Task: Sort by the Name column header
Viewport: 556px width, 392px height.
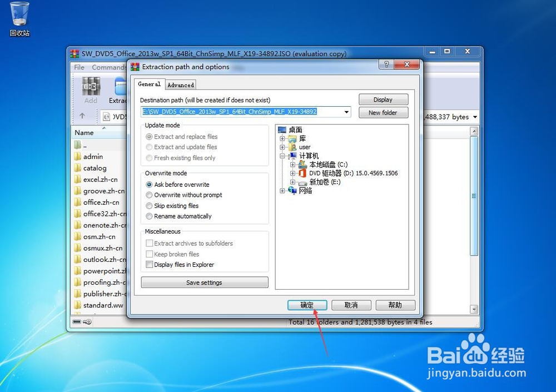Action: 100,133
